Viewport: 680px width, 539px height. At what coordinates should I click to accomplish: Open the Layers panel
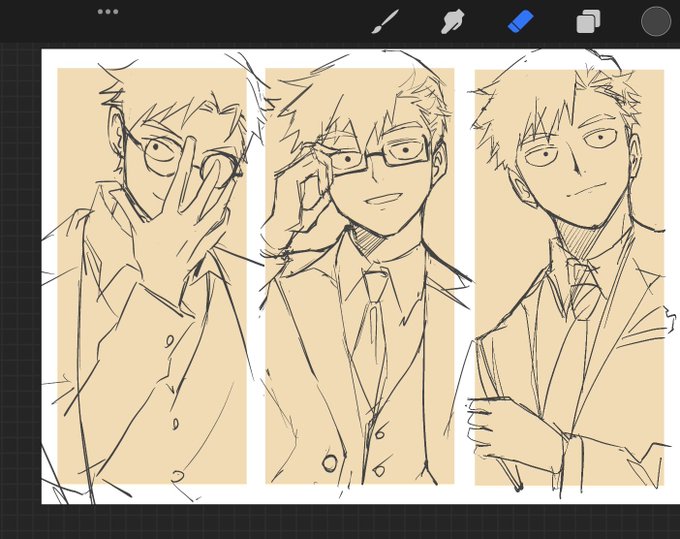tap(588, 22)
